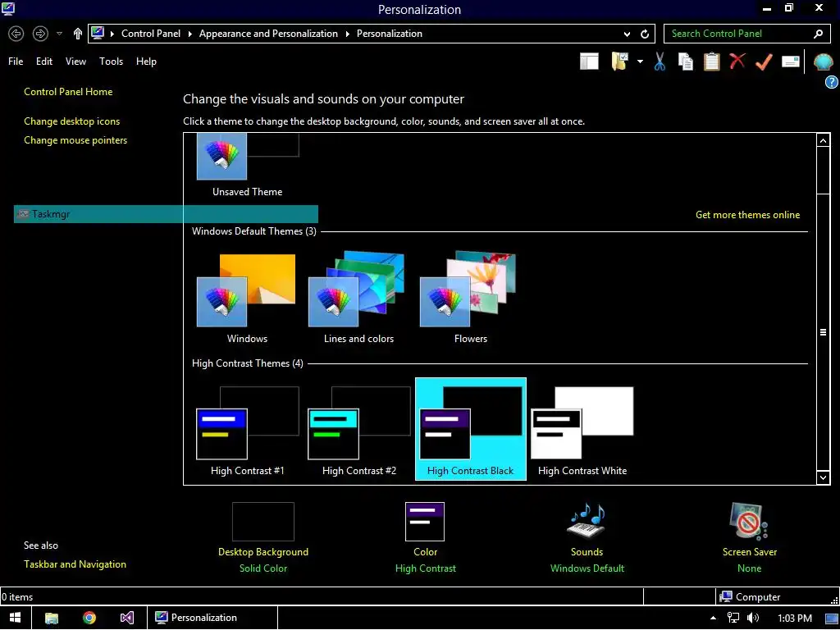
Task: Open Help with the blue question mark
Action: pos(832,82)
